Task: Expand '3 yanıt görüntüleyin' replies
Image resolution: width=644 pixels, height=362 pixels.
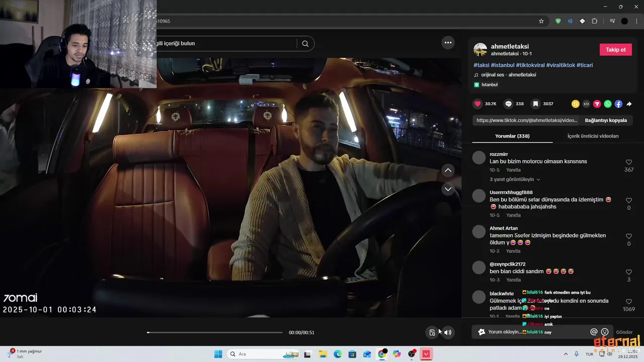Action: (515, 179)
